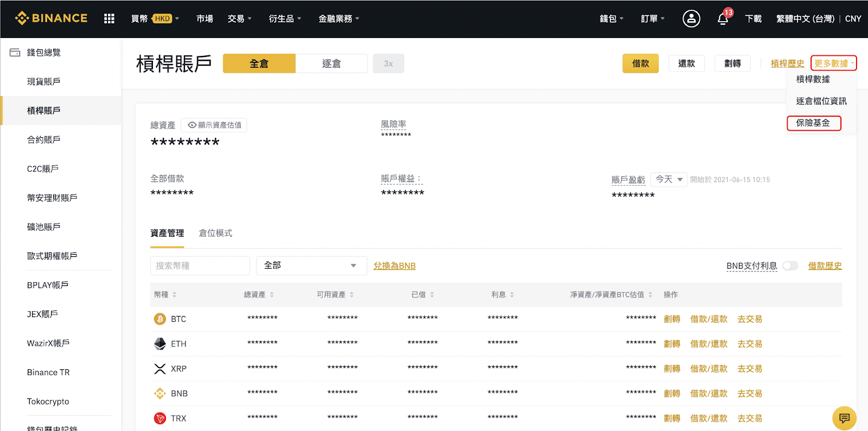Sort by 淨資產BTC估值 column arrows
868x431 pixels.
click(650, 295)
